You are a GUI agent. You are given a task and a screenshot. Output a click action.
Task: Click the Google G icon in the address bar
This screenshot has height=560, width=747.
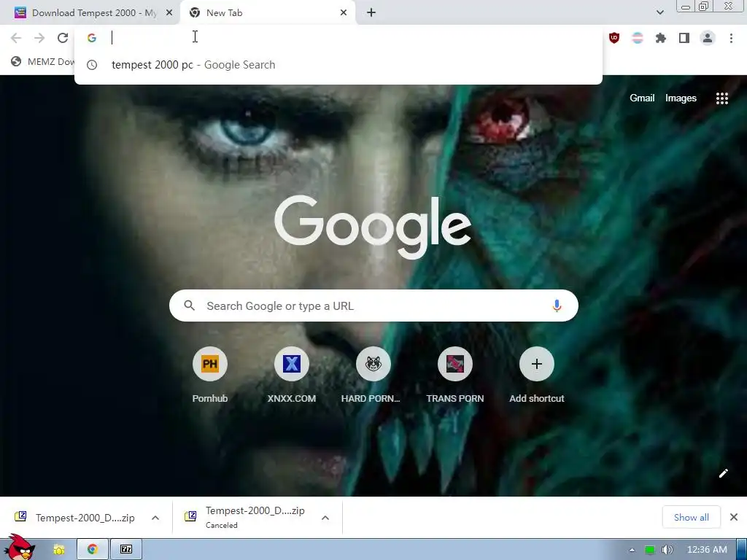[92, 38]
